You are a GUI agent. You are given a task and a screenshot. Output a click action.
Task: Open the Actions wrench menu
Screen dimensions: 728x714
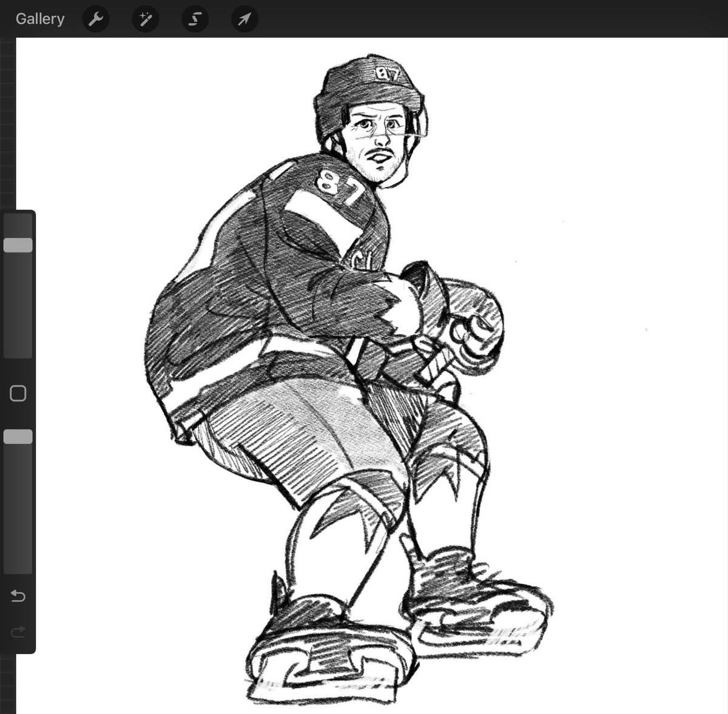point(96,19)
